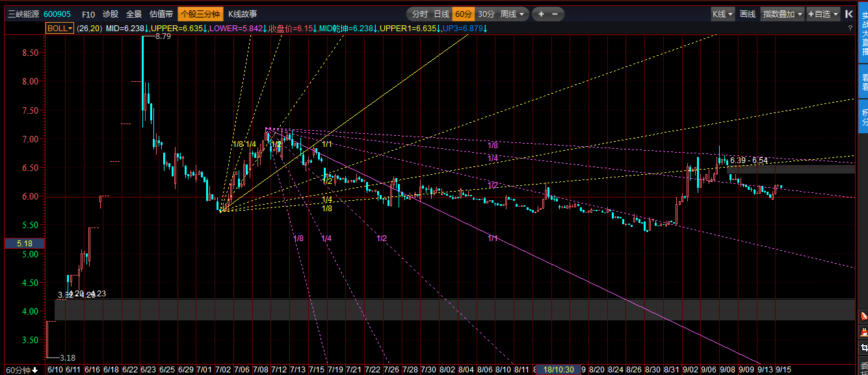The height and width of the screenshot is (375, 868).
Task: Click the 8.79 high price label
Action: [x=163, y=36]
